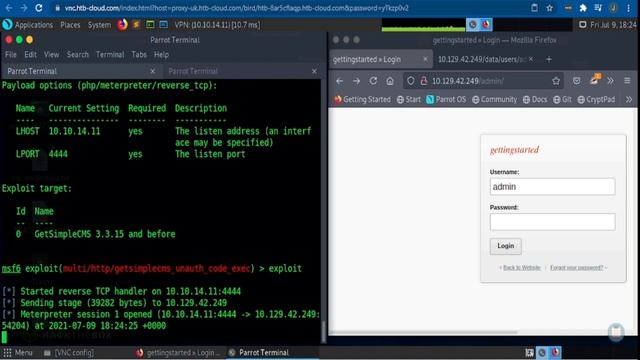Open Parrot OS bookmark

(446, 100)
